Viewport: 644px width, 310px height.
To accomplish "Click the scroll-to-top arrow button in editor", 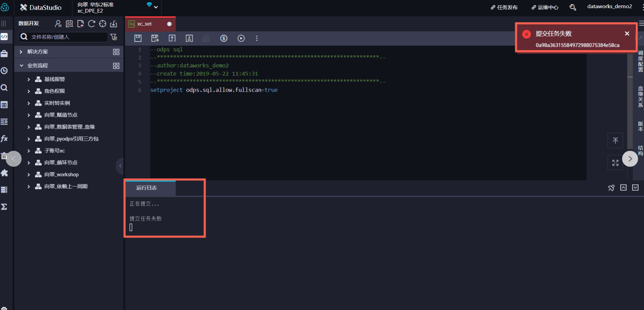I will coord(615,140).
